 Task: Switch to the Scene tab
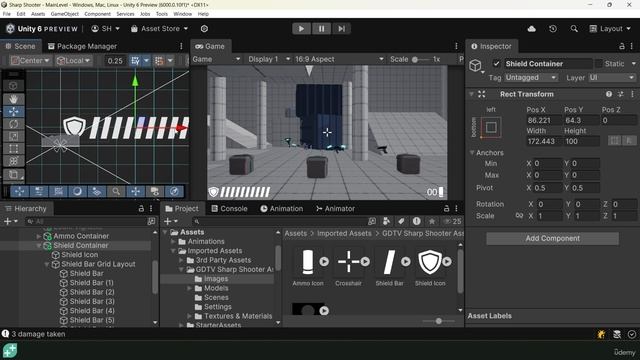[20, 46]
